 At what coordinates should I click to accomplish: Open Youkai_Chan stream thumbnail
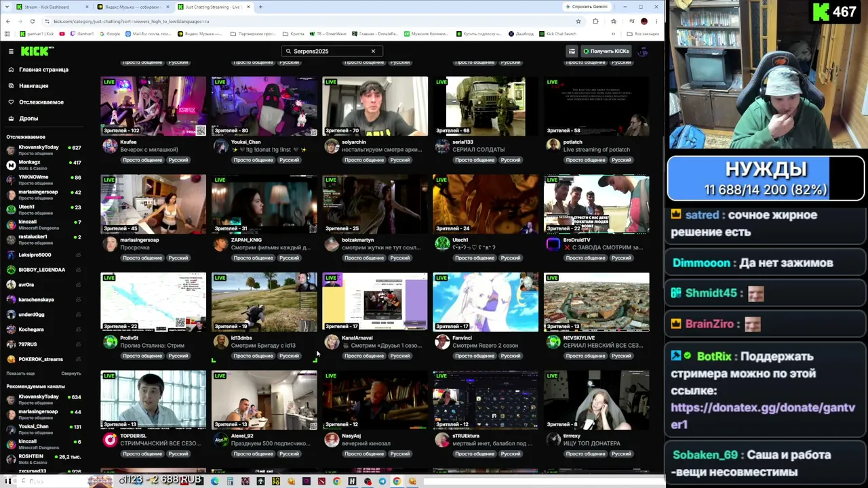pos(264,106)
